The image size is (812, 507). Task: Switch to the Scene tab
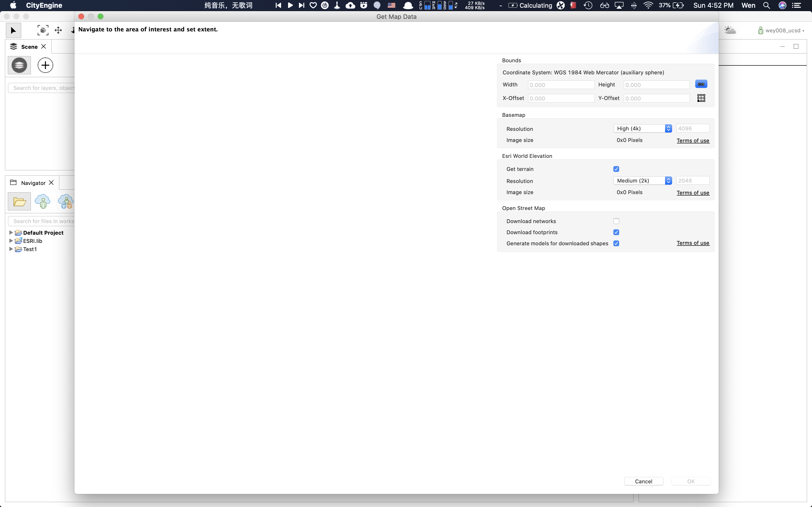pyautogui.click(x=29, y=47)
